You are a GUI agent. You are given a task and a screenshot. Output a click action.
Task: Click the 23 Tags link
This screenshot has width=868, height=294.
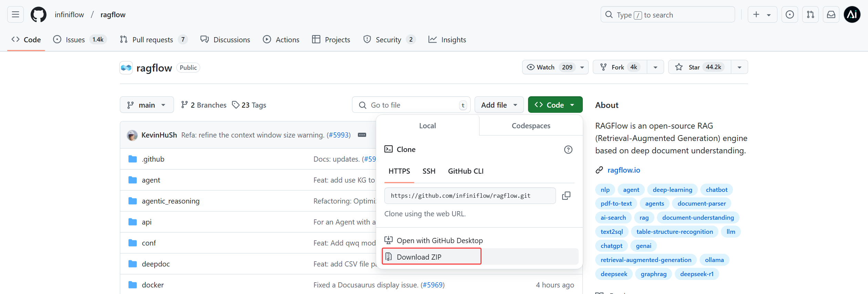tap(249, 105)
